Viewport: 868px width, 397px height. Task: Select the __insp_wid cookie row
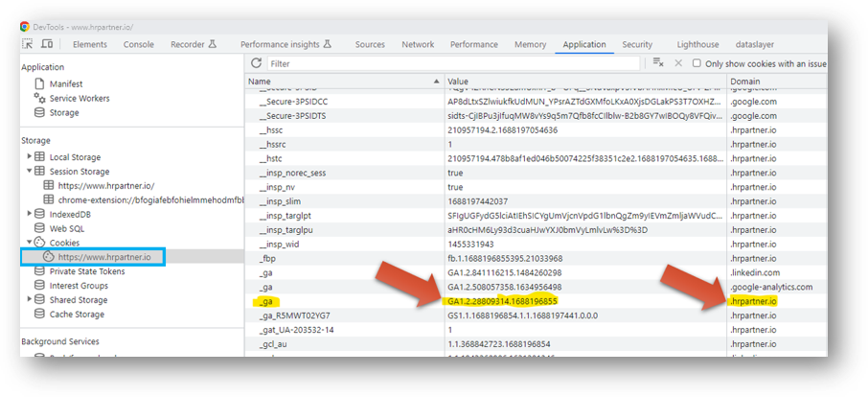537,245
